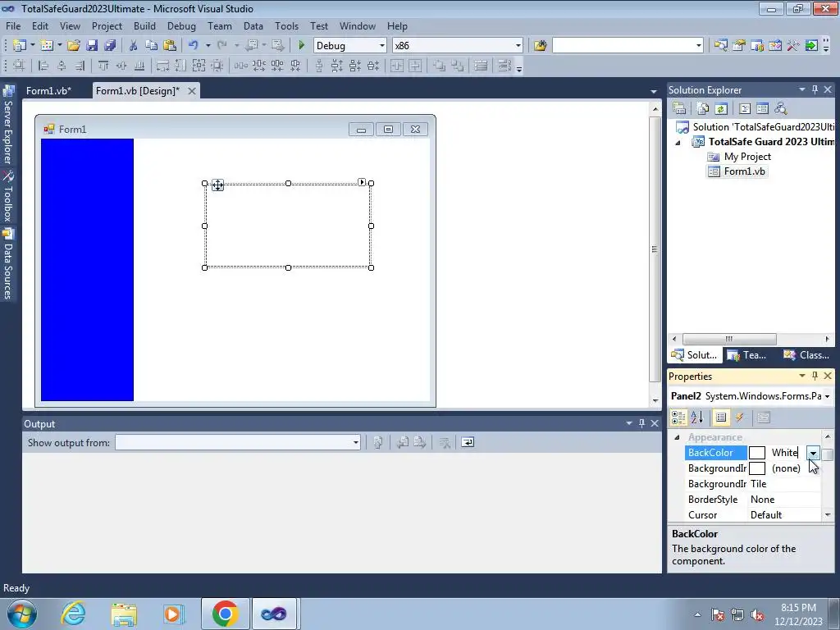Open the File menu

click(13, 25)
